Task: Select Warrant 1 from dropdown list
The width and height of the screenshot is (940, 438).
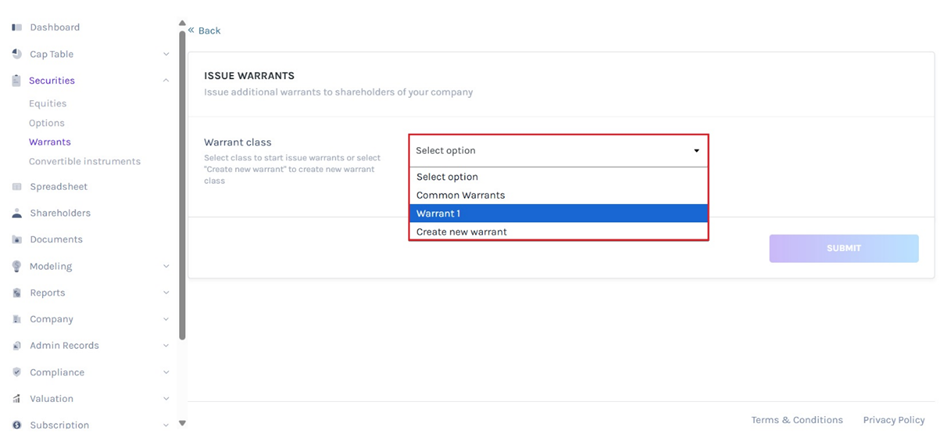Action: [558, 213]
